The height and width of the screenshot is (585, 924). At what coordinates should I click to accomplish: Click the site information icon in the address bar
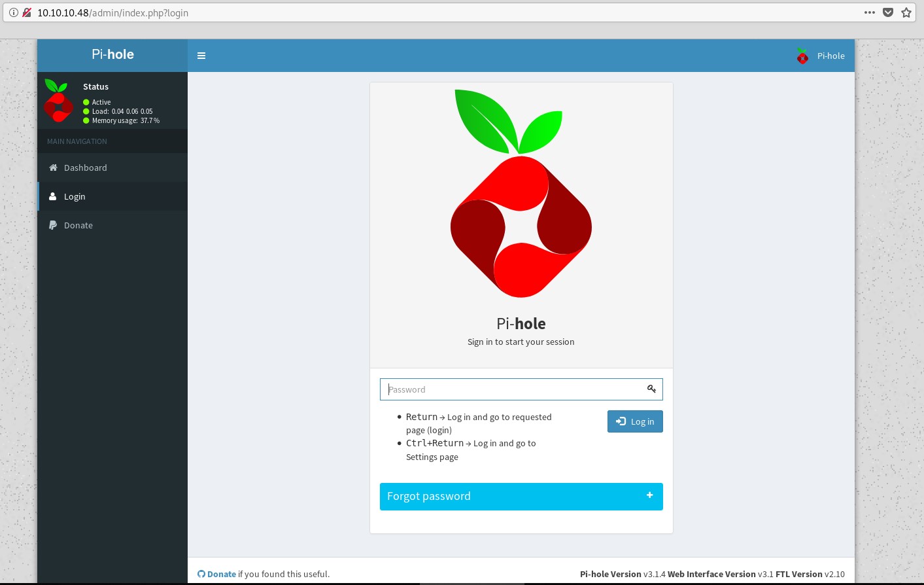[13, 12]
